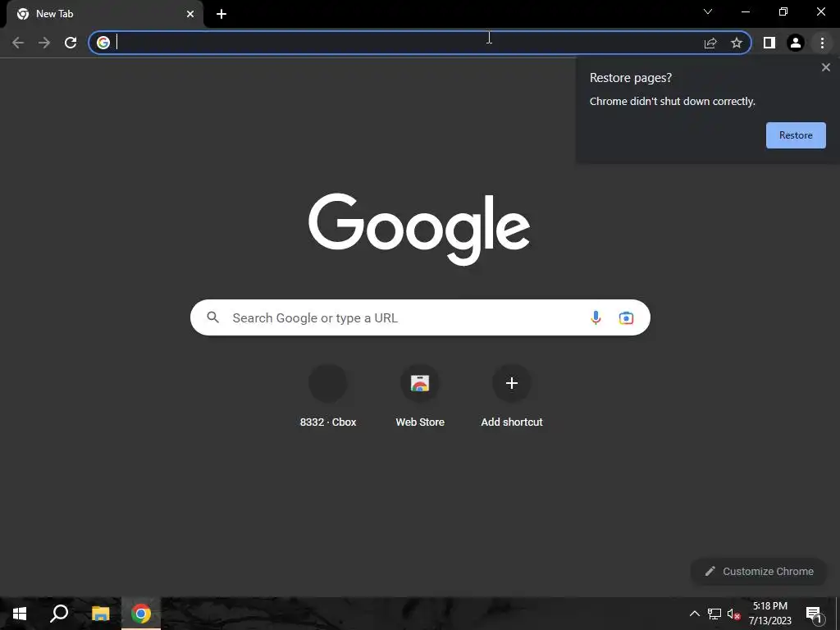
Task: Click the muted volume tray icon
Action: tap(733, 614)
